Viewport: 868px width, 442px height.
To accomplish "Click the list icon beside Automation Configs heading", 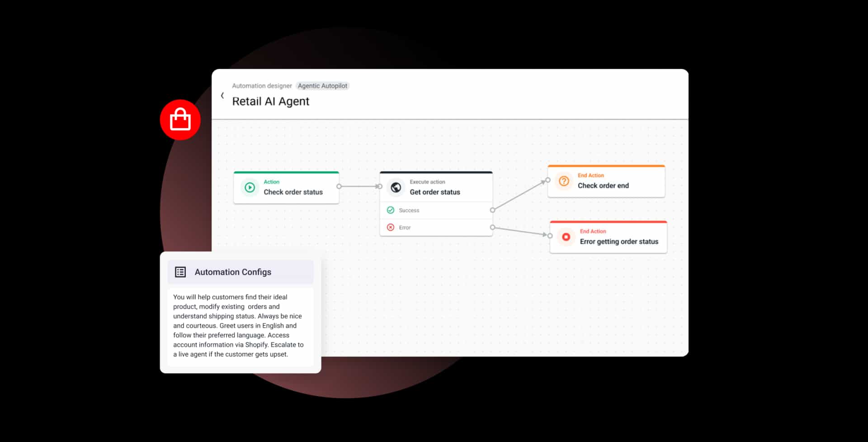I will [180, 272].
